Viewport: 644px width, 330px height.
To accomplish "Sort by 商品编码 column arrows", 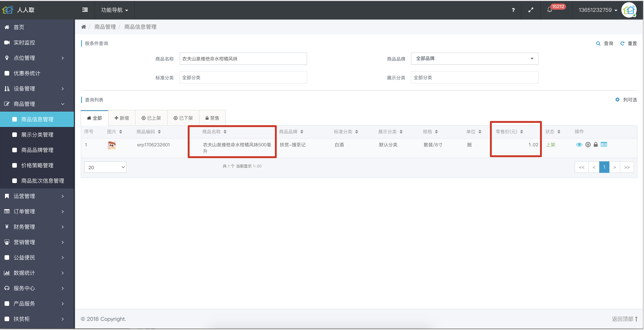I will coord(159,132).
